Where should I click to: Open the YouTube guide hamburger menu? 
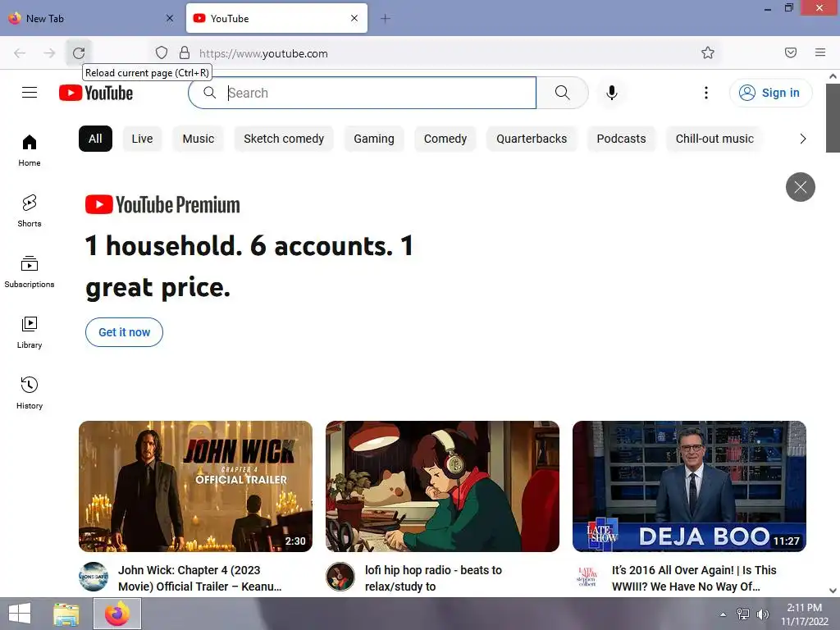point(30,93)
